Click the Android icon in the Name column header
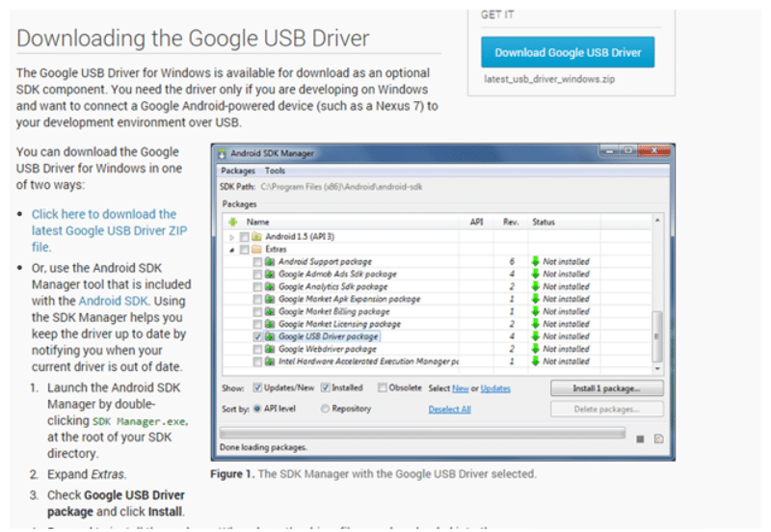Image resolution: width=771 pixels, height=532 pixels. coord(234,222)
